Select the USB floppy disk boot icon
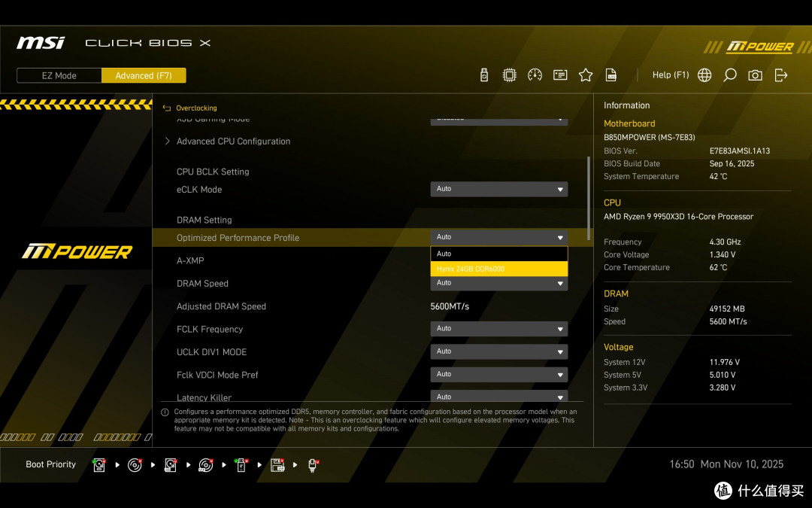This screenshot has width=812, height=508. pos(277,465)
